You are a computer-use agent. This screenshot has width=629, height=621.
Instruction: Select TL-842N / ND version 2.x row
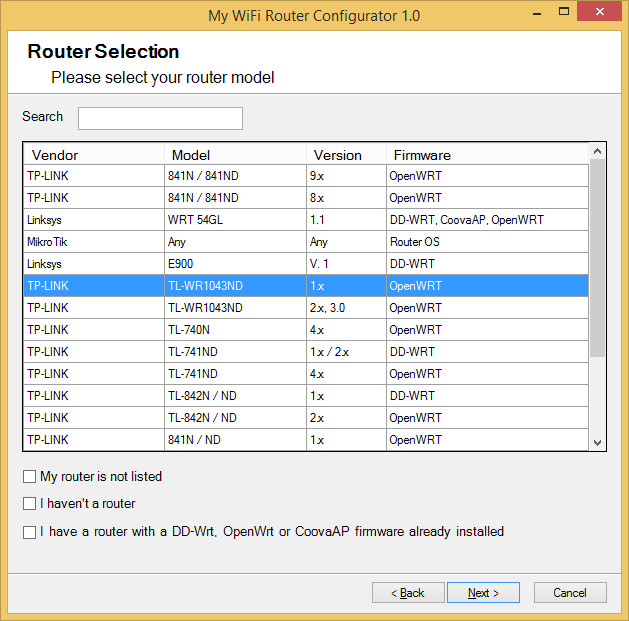306,418
